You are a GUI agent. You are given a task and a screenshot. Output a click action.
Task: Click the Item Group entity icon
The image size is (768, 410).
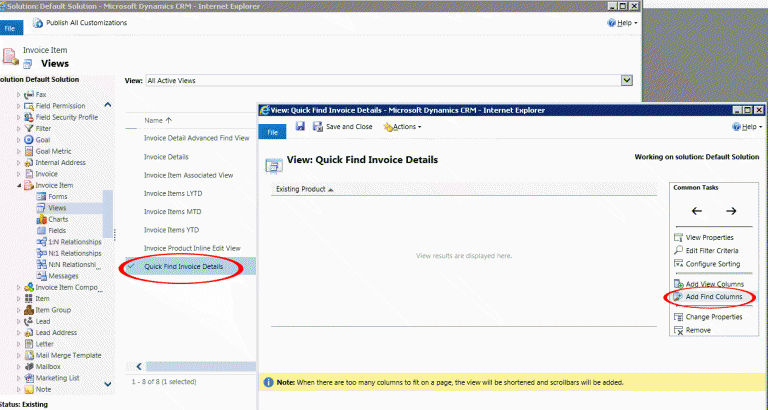(x=29, y=310)
